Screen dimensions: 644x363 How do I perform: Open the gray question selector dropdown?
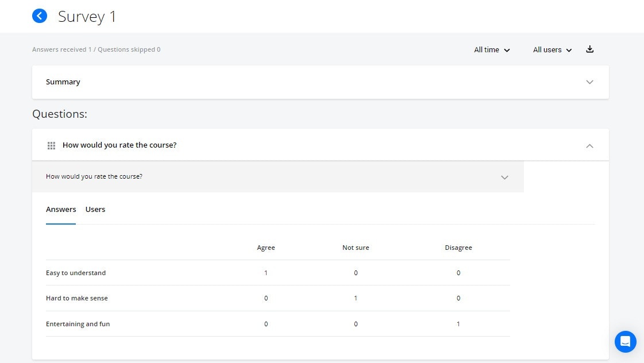504,177
